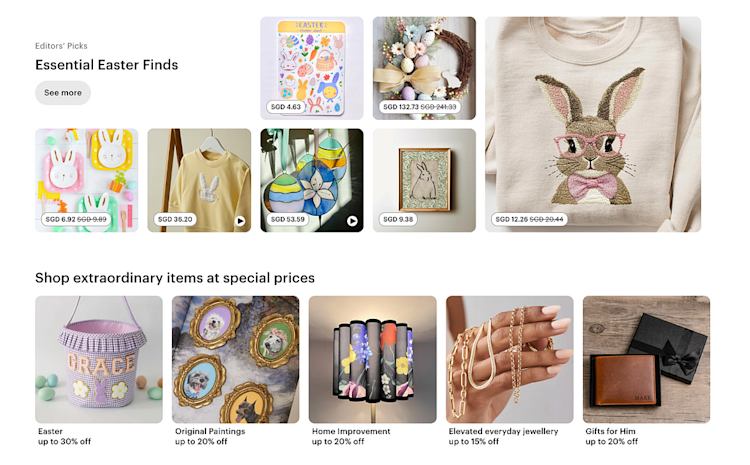Follow the Gifts for Him link

pos(610,431)
